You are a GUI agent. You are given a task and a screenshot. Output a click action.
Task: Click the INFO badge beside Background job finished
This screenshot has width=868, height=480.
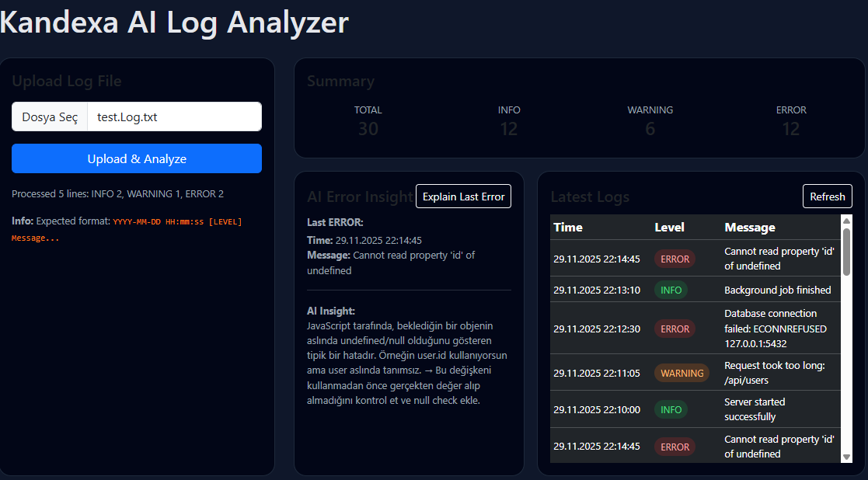click(670, 290)
